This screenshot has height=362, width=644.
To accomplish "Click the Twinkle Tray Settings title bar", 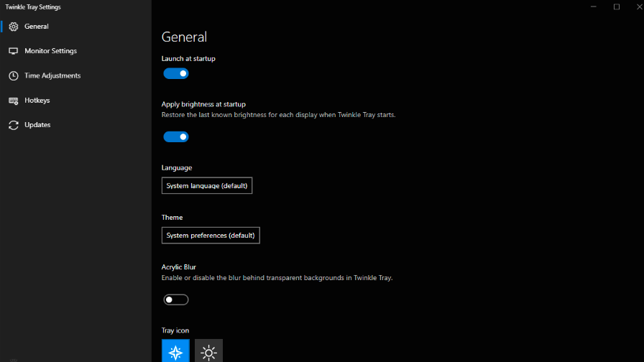I will pos(287,7).
